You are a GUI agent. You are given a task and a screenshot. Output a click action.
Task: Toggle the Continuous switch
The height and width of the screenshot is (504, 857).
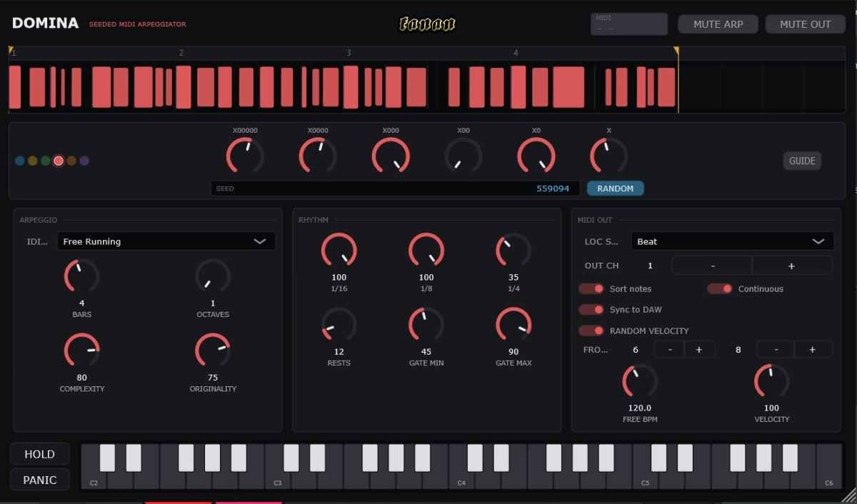tap(719, 288)
